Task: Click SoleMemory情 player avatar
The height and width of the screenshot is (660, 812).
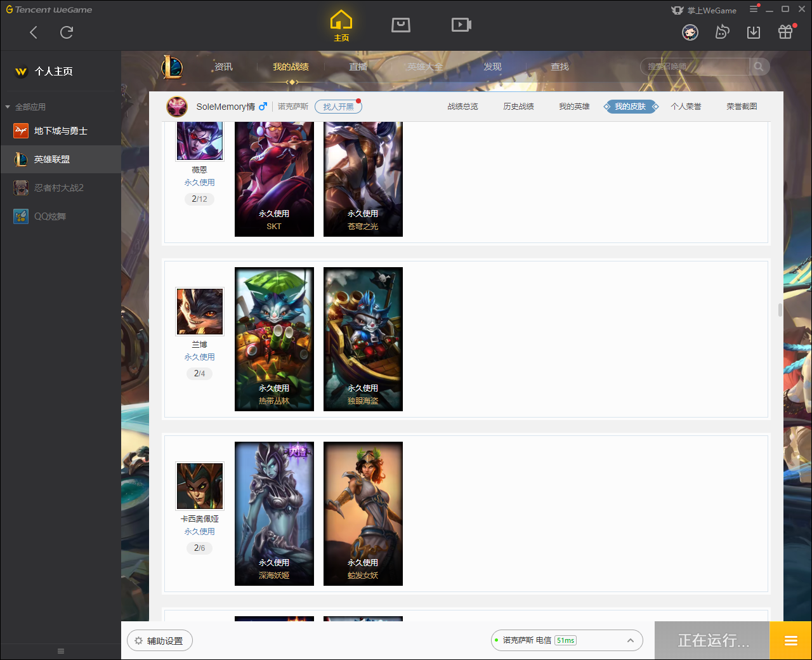Action: tap(177, 107)
